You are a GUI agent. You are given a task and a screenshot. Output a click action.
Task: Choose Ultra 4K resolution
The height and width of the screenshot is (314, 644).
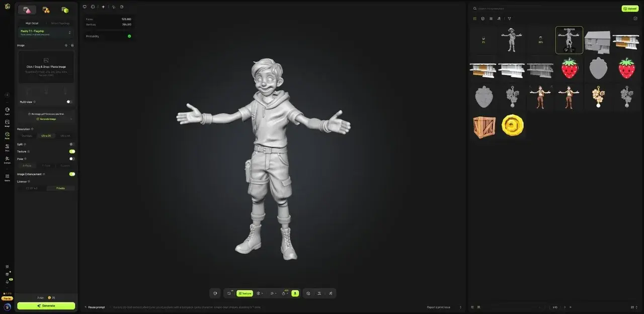pyautogui.click(x=65, y=136)
